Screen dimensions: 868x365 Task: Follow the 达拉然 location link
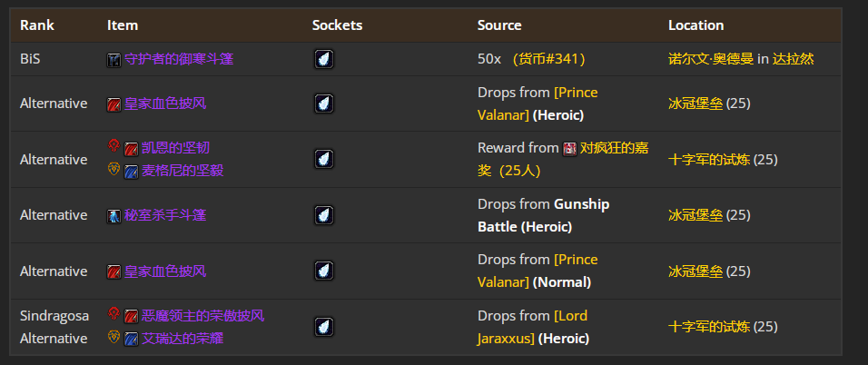click(793, 59)
